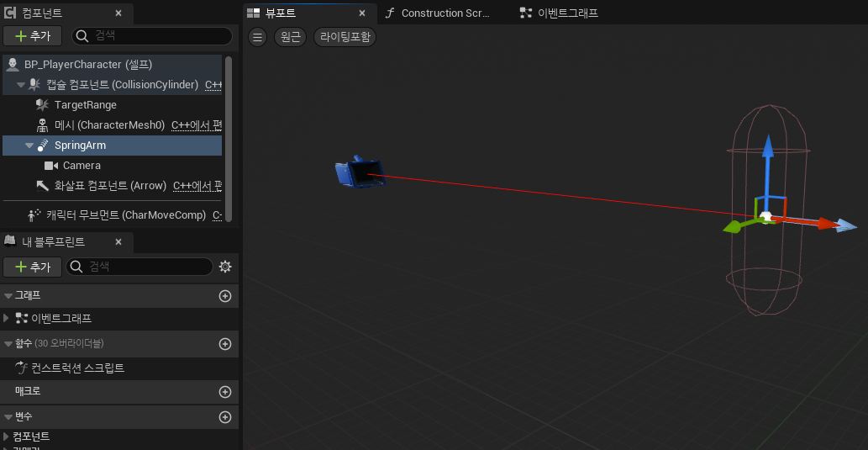This screenshot has width=868, height=450.
Task: Add a new function with plus
Action: [x=225, y=343]
